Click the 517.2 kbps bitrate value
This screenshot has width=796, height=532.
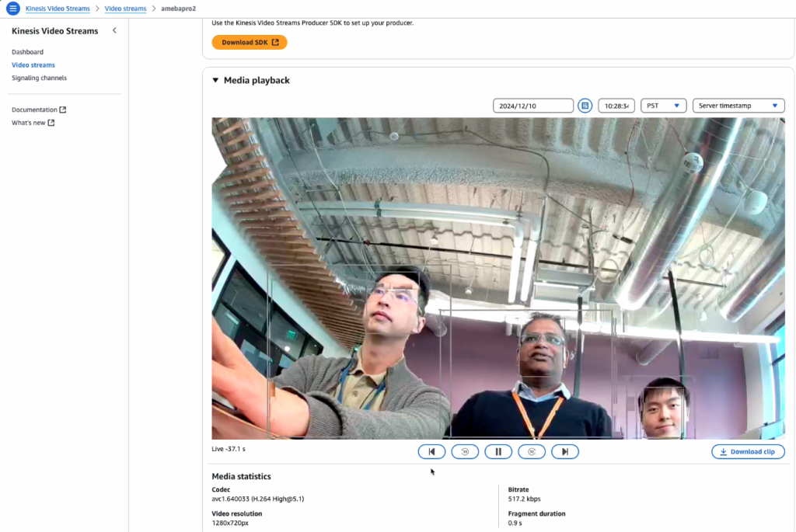pos(524,499)
